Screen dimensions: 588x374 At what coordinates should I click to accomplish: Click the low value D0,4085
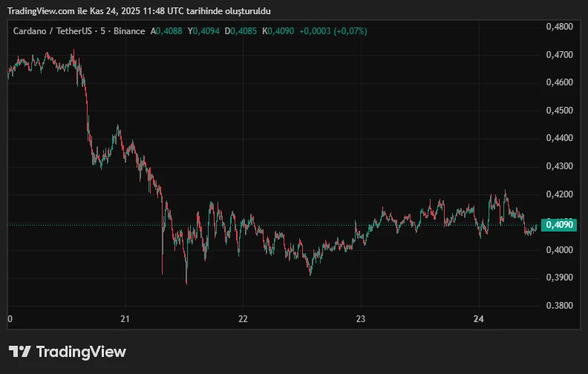click(x=244, y=31)
